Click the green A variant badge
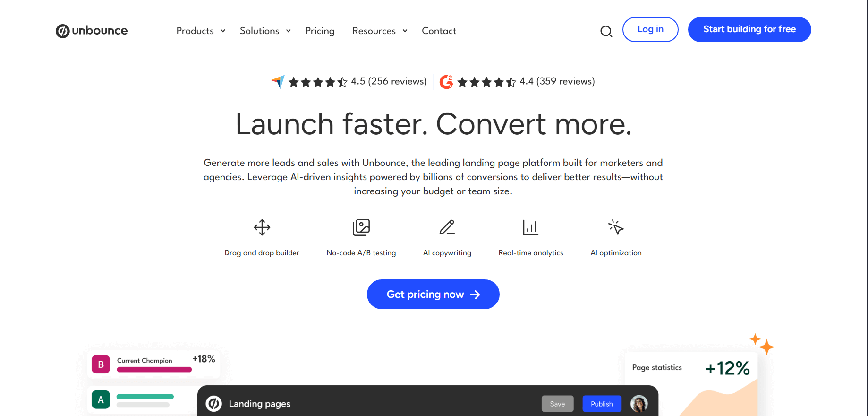The image size is (868, 416). tap(101, 400)
